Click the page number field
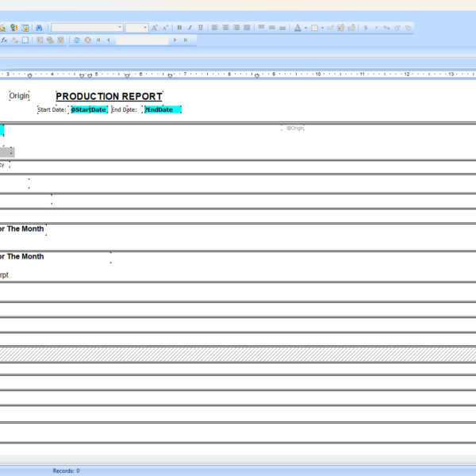 (142, 40)
